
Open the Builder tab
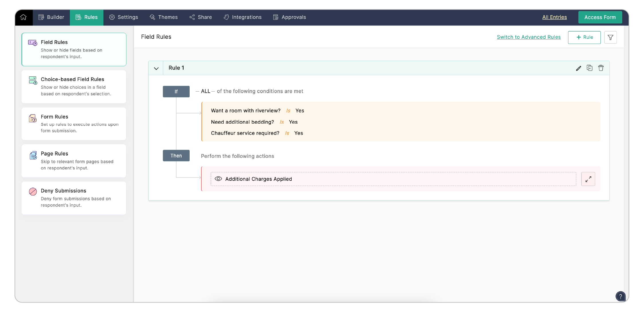pyautogui.click(x=52, y=17)
